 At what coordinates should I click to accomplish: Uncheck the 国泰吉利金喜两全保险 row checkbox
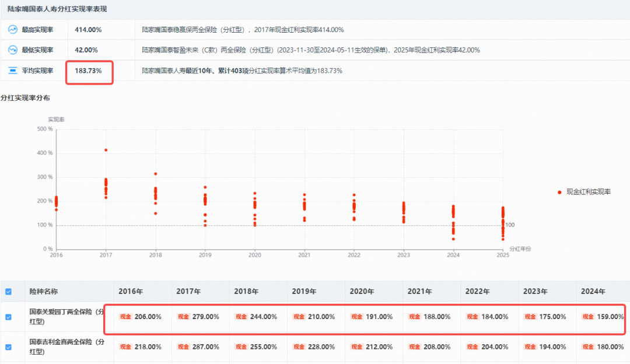pyautogui.click(x=8, y=347)
